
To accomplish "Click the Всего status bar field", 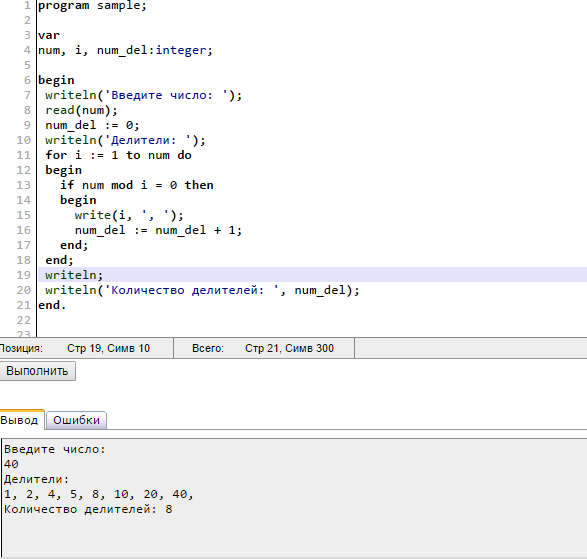I will 264,348.
